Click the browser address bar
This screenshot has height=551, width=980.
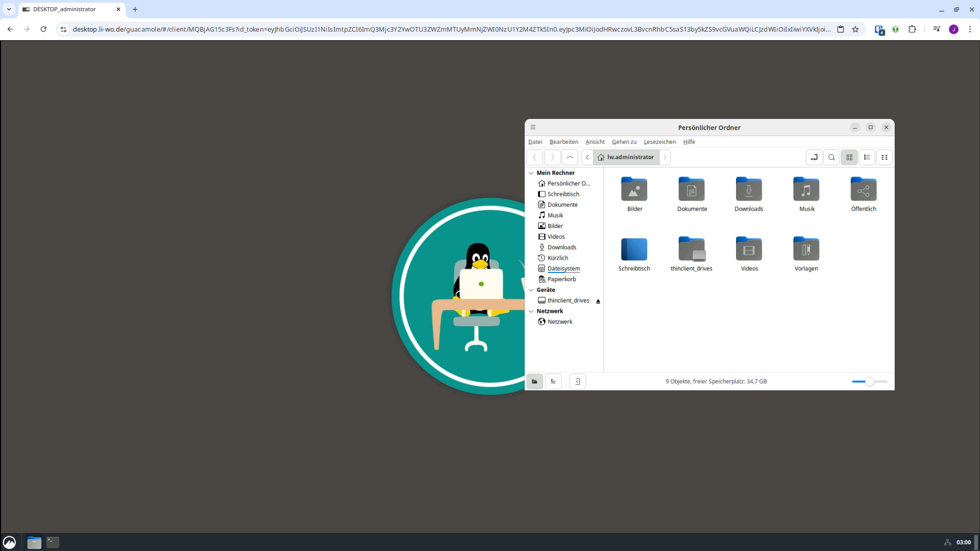click(x=451, y=30)
